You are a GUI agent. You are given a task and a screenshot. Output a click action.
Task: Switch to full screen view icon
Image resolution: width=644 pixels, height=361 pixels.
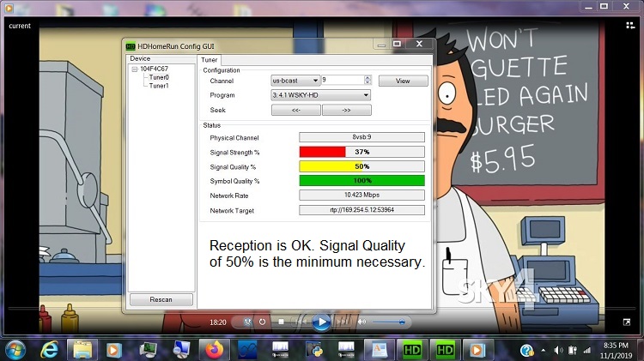point(627,322)
